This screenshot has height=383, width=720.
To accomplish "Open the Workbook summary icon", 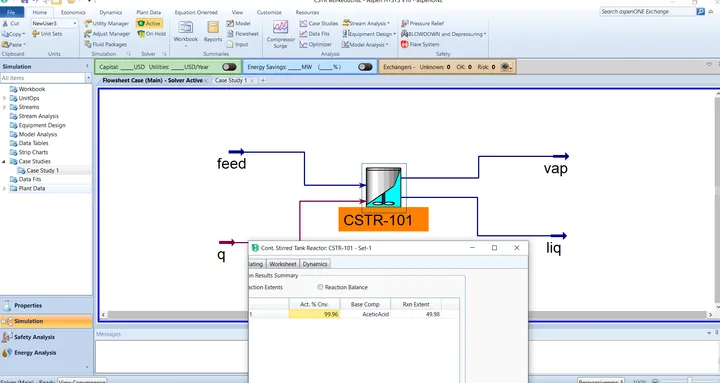I will click(x=186, y=32).
